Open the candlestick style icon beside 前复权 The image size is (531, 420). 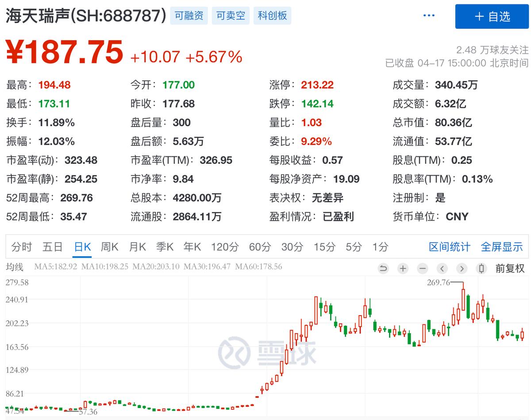481,269
